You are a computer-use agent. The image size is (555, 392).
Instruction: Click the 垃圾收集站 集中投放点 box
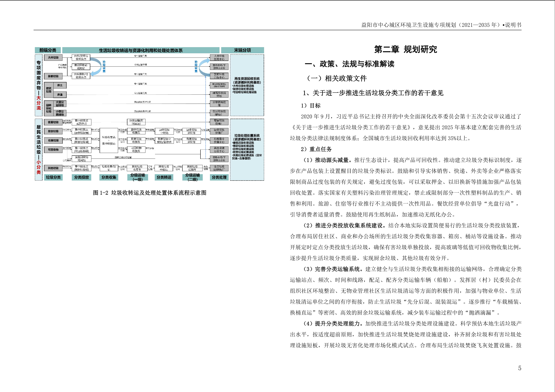pyautogui.click(x=109, y=140)
